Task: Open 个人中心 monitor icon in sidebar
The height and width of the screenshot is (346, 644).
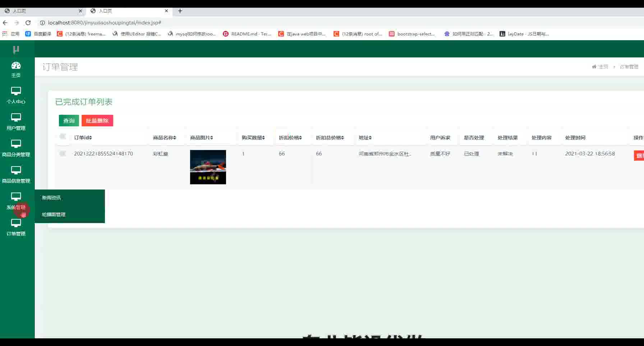Action: (x=16, y=91)
